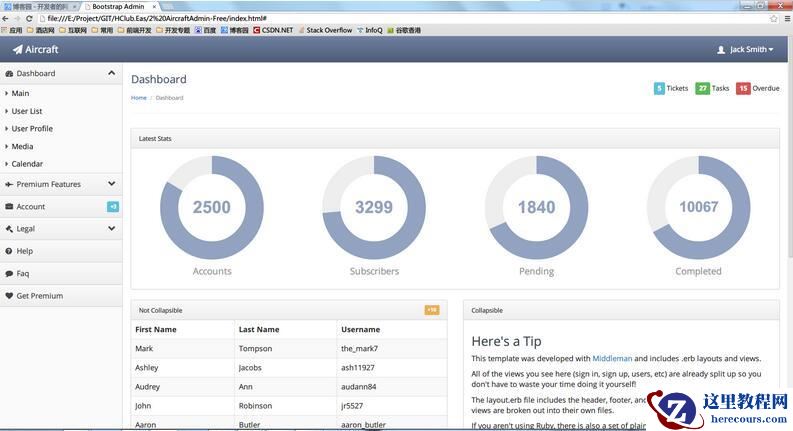
Task: Click the browser reload button
Action: click(29, 19)
